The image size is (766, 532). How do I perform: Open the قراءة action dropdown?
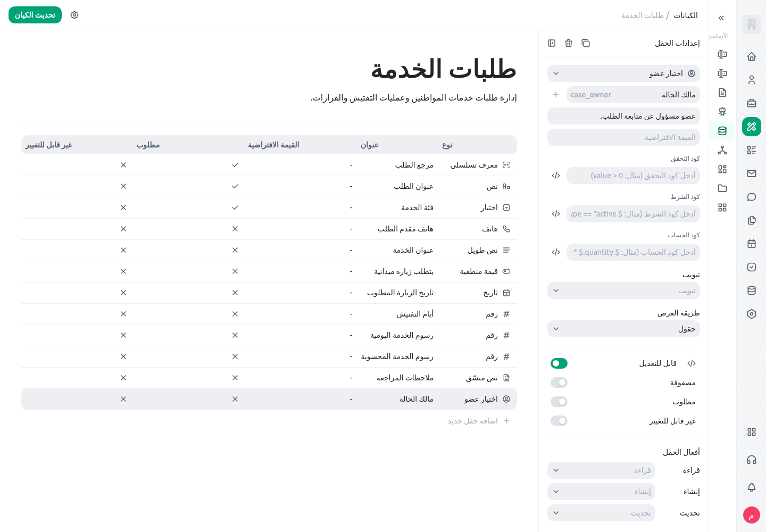(x=601, y=470)
